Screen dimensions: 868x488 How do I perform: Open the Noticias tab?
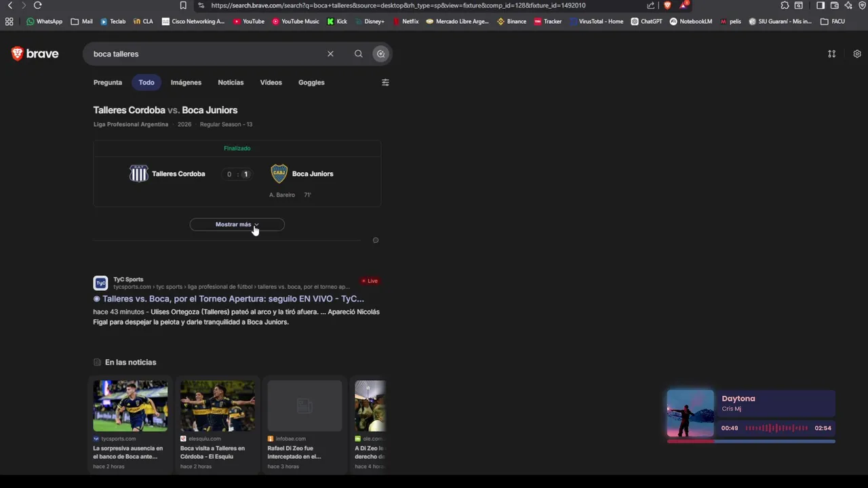click(231, 83)
